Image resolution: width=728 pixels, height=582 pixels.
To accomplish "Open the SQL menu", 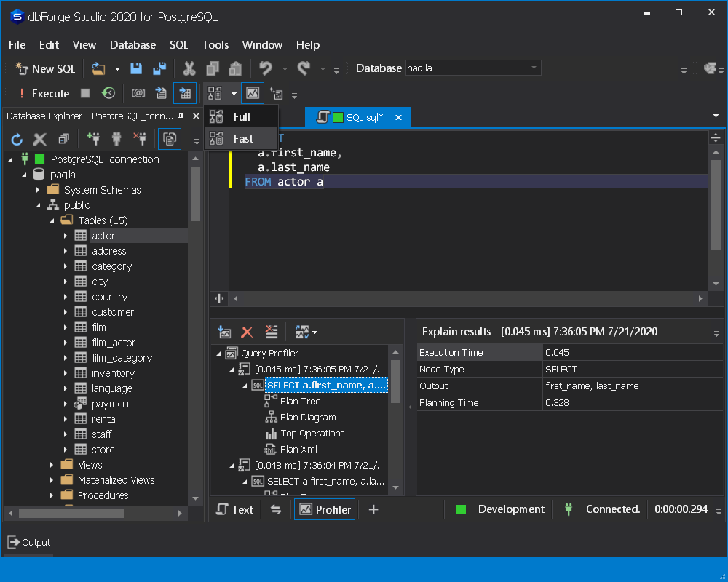I will [x=179, y=45].
